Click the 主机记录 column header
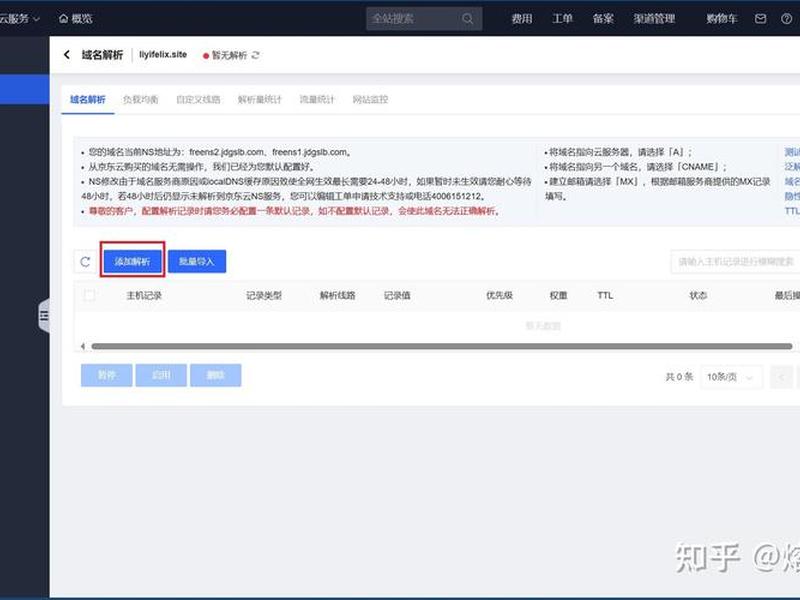Image resolution: width=800 pixels, height=600 pixels. (144, 295)
